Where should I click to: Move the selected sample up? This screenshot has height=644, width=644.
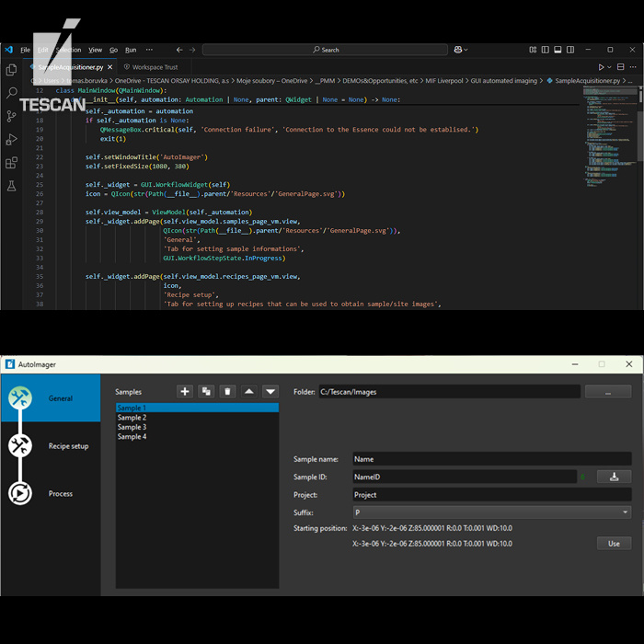tap(249, 391)
